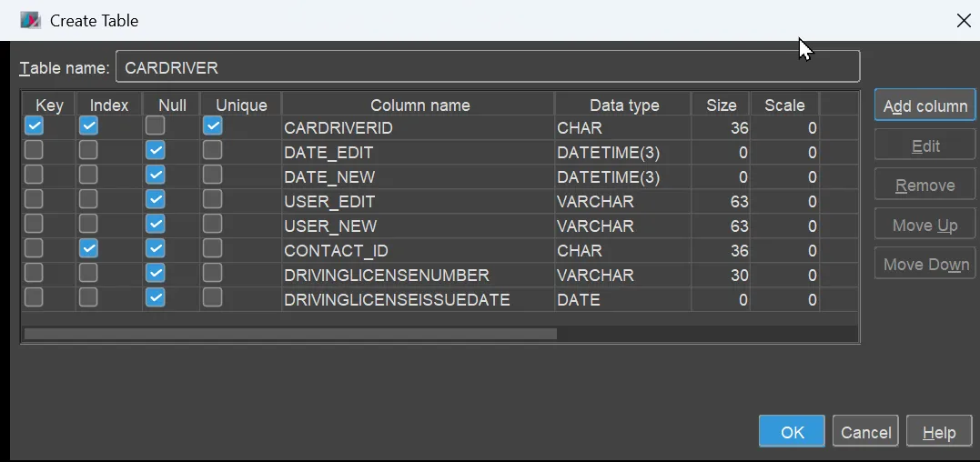Select the DRIVINGLICENSENUMBER name cell
The image size is (980, 462).
click(x=419, y=276)
